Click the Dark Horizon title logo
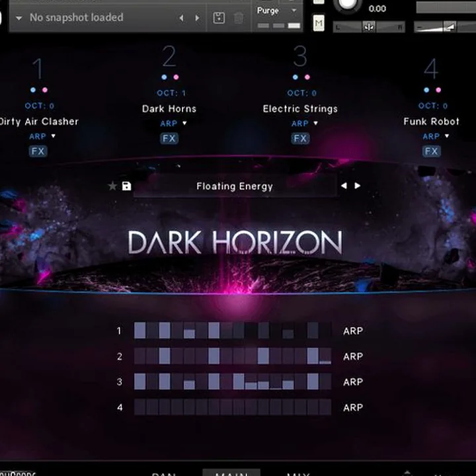This screenshot has width=476, height=476. point(235,242)
